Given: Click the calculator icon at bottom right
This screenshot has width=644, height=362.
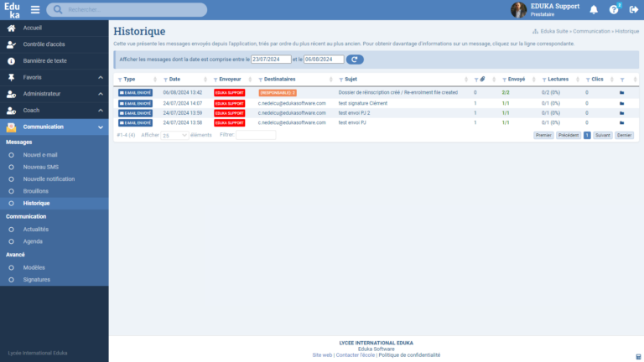Looking at the screenshot, I should [638, 355].
